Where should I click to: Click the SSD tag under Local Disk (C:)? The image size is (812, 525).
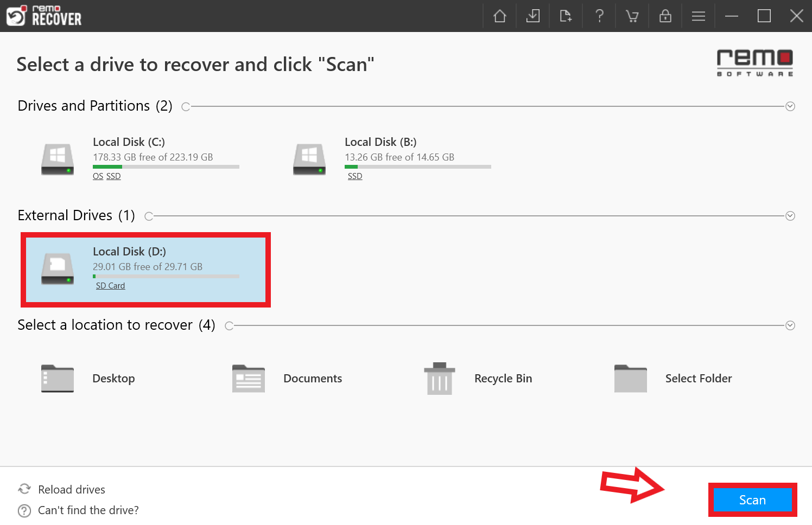pos(113,176)
